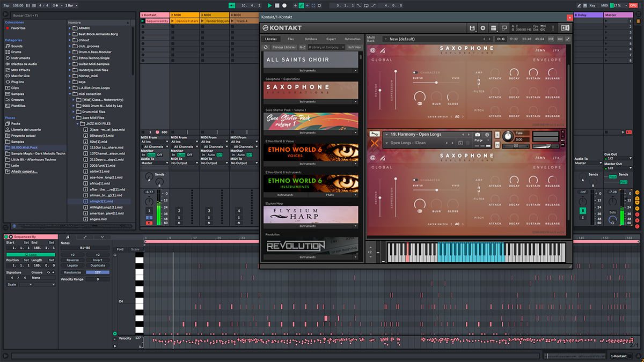Toggle Character switch in lower Saxophone panel
Viewport: 644px width, 362px height.
pos(415,180)
